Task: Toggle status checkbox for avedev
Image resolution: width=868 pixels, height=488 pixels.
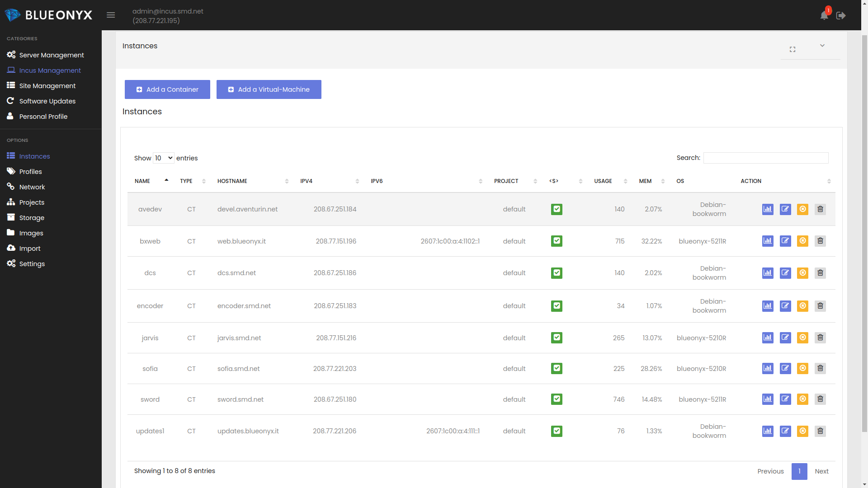Action: coord(557,209)
